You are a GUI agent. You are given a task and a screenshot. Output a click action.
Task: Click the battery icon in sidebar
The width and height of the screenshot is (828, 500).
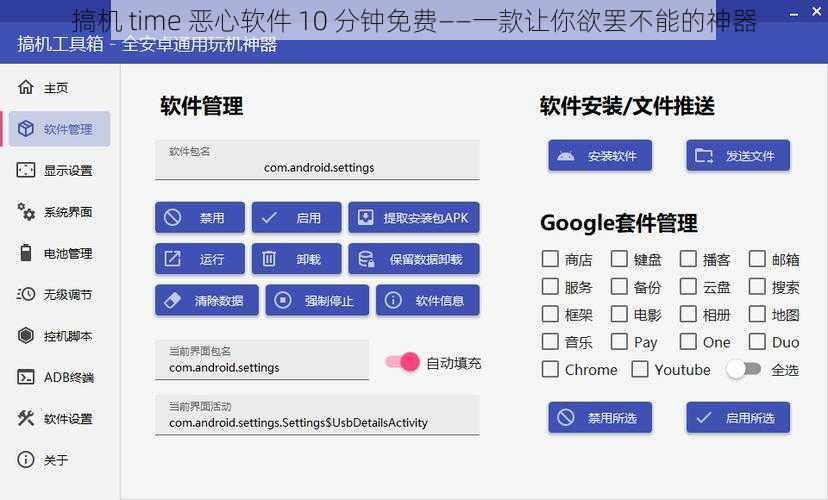(25, 252)
